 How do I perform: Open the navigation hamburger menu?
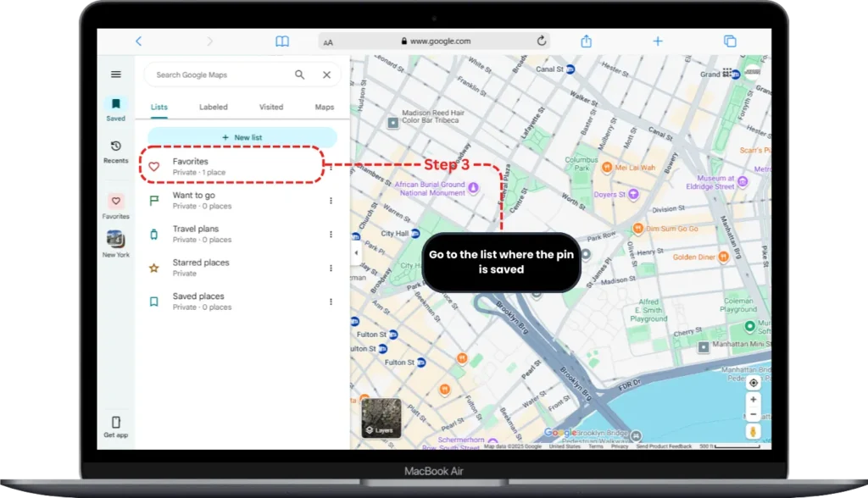116,74
